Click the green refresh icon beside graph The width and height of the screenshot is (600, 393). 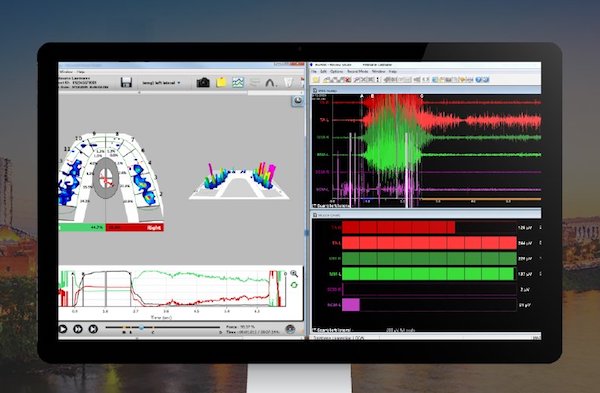294,285
